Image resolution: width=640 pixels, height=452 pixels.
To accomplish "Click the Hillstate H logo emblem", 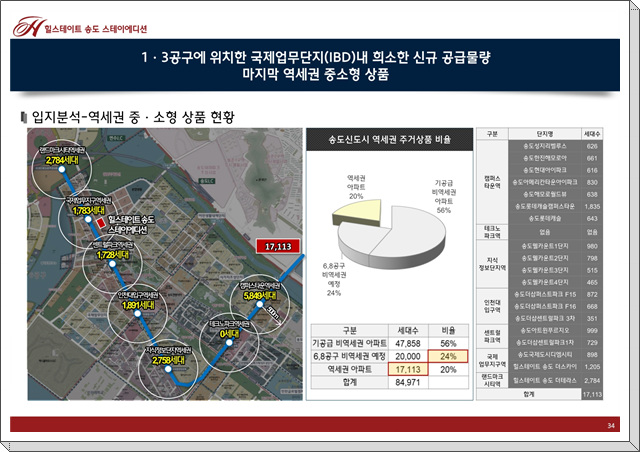I will pyautogui.click(x=27, y=27).
